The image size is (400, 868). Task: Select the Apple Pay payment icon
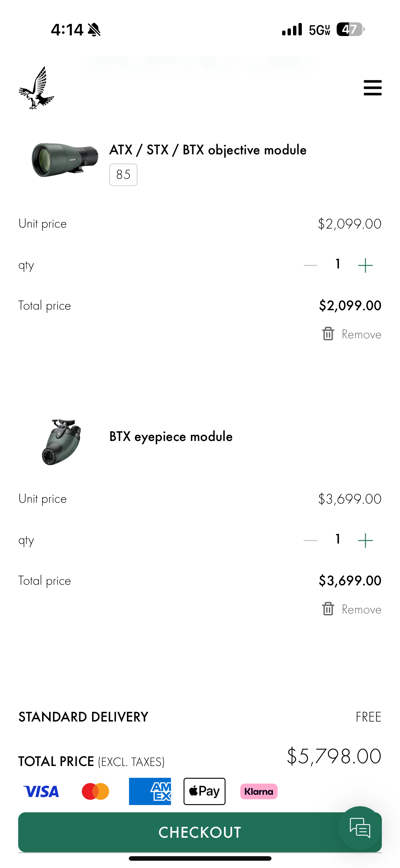(x=204, y=791)
